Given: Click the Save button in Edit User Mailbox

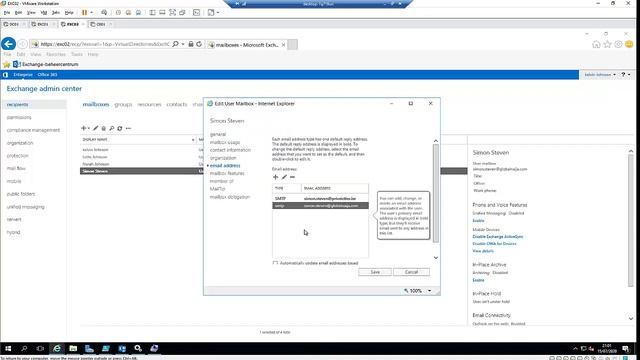Looking at the screenshot, I should coord(375,272).
